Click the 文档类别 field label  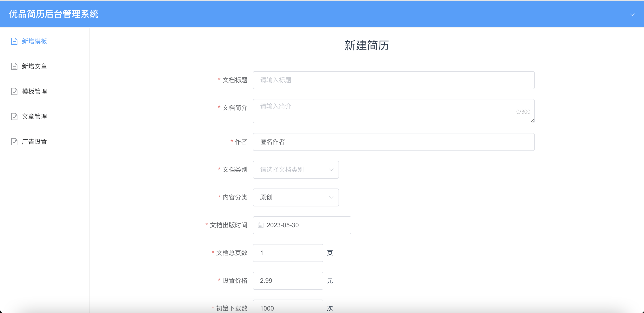click(x=235, y=170)
